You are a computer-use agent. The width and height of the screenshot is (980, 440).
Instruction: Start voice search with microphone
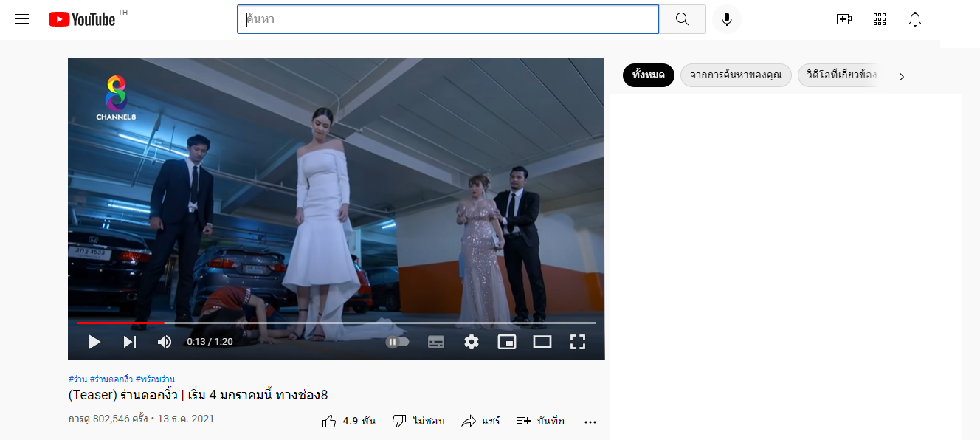point(727,19)
